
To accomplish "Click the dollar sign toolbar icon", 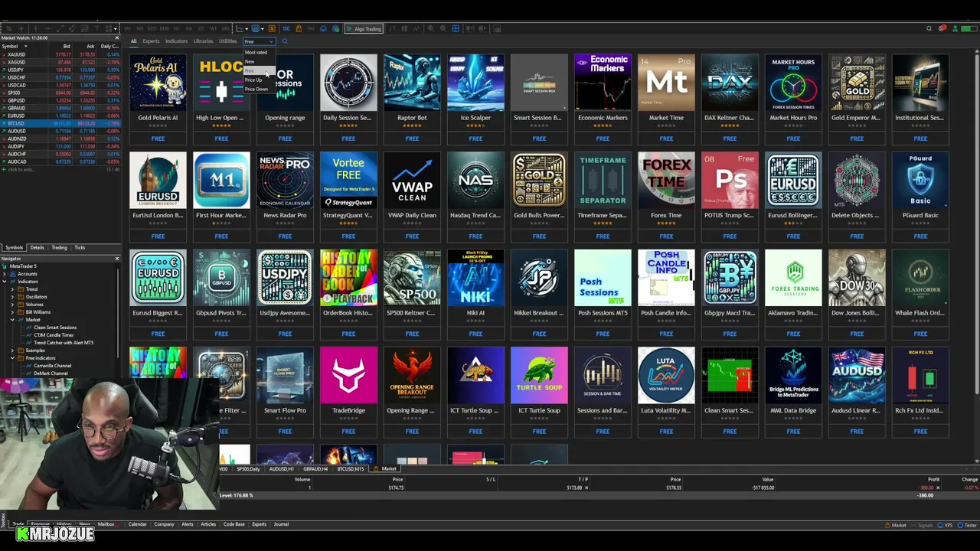I will pyautogui.click(x=272, y=28).
